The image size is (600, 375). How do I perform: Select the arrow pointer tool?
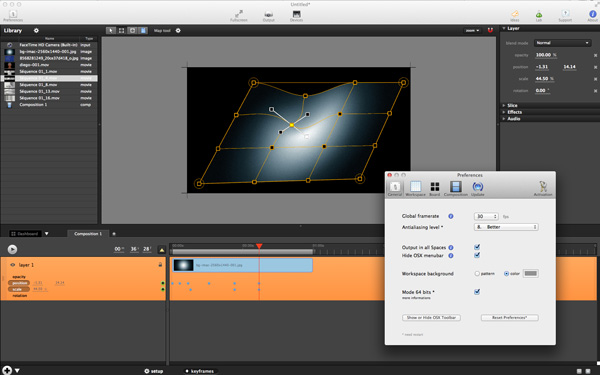tap(111, 31)
